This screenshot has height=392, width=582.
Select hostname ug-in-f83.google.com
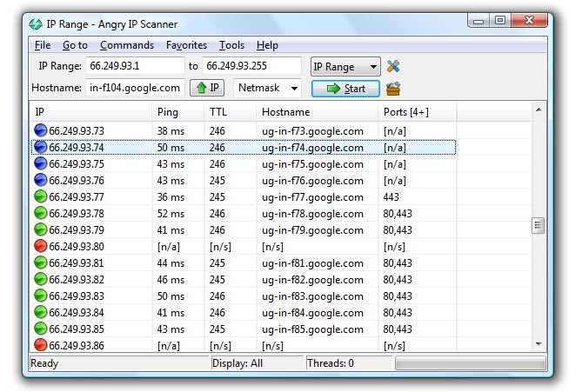[x=312, y=296]
